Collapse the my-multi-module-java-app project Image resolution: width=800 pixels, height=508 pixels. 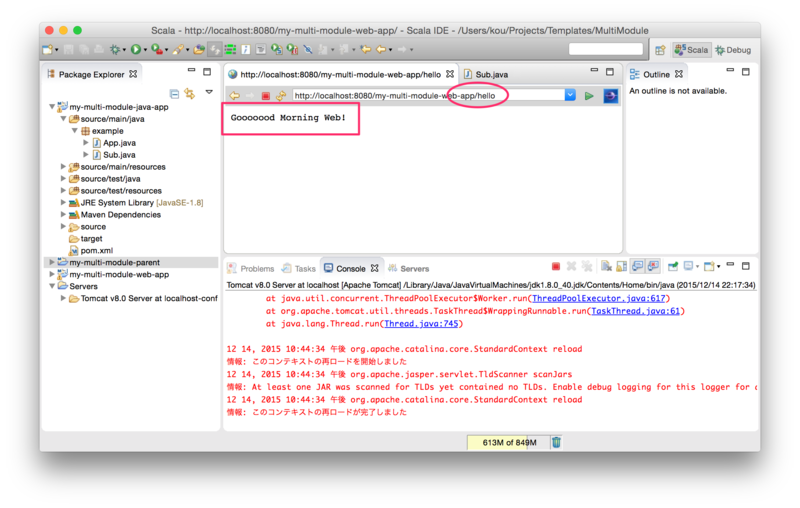pos(52,107)
